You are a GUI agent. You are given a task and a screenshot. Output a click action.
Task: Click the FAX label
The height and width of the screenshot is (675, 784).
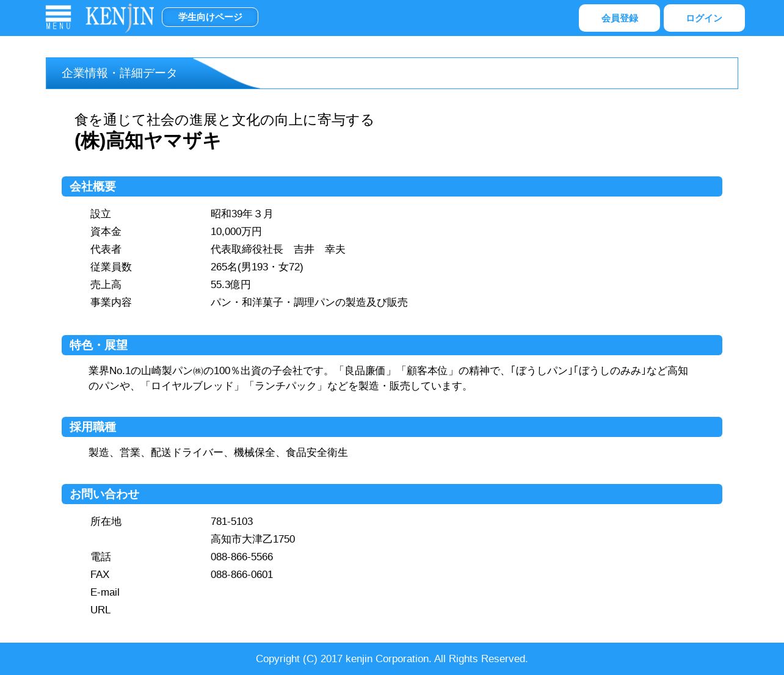[x=100, y=575]
